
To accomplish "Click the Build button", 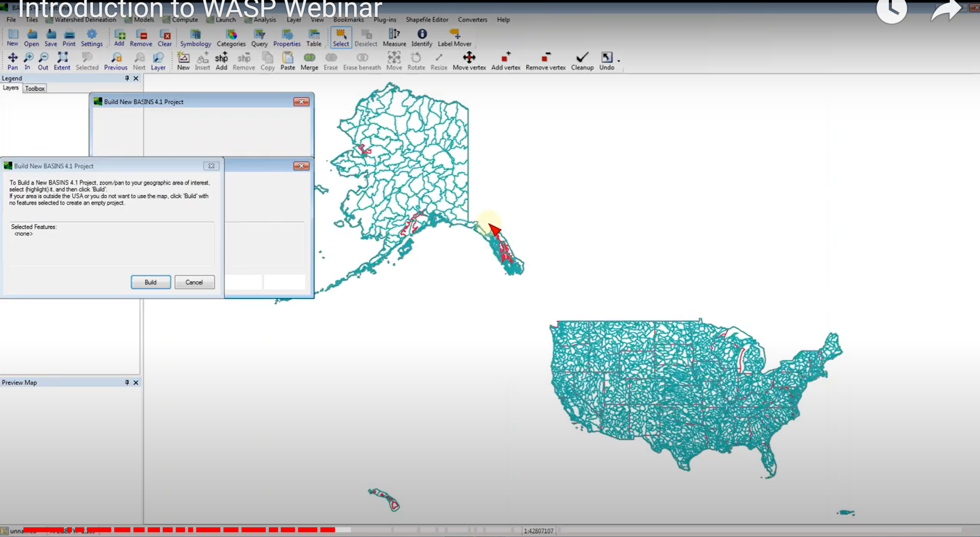I will point(151,282).
